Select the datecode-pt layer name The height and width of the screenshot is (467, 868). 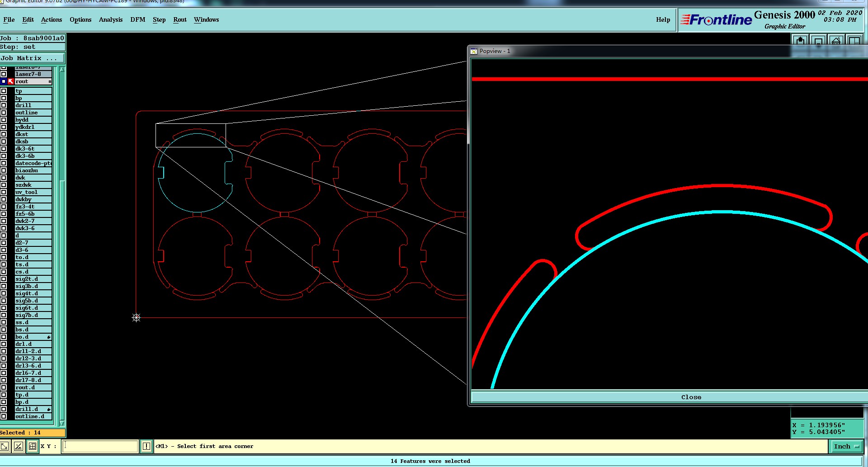33,163
